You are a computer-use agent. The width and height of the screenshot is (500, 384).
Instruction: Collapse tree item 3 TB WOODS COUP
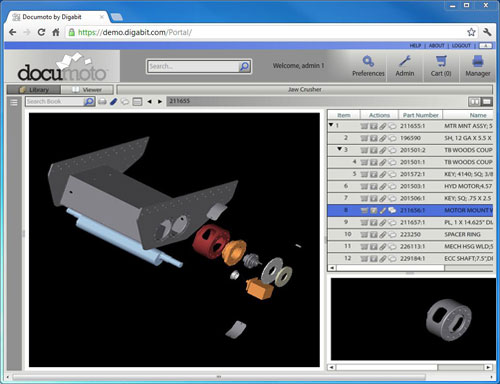339,149
